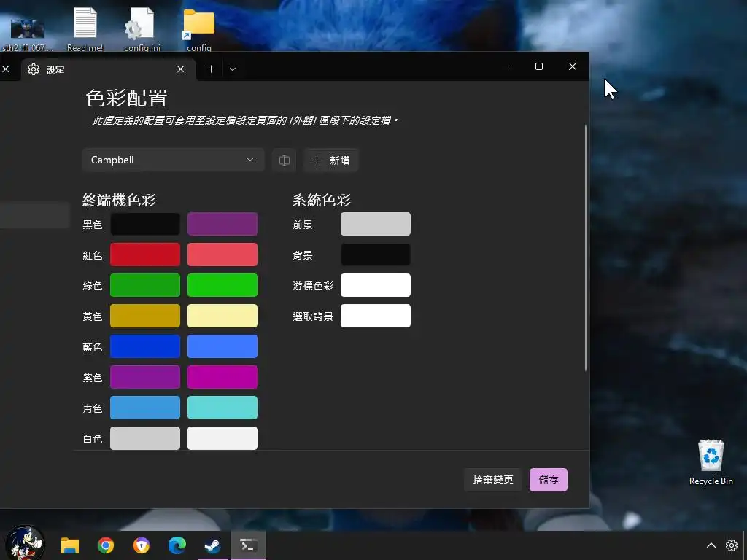Click the Terminal taskbar icon
The height and width of the screenshot is (560, 747).
click(248, 545)
